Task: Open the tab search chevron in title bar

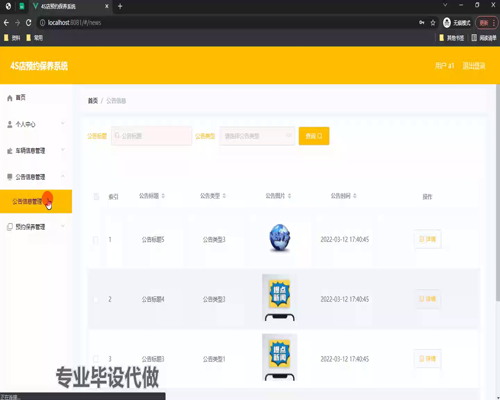Action: coord(445,5)
